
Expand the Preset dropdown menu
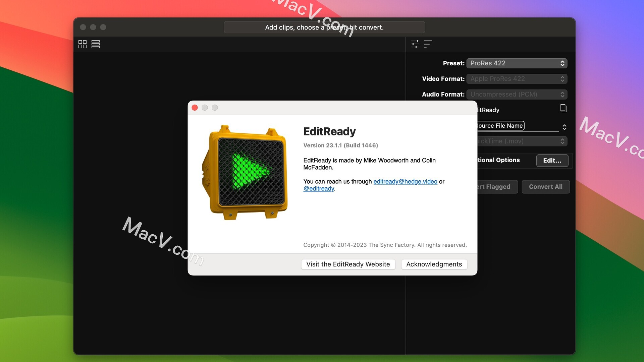click(x=516, y=62)
